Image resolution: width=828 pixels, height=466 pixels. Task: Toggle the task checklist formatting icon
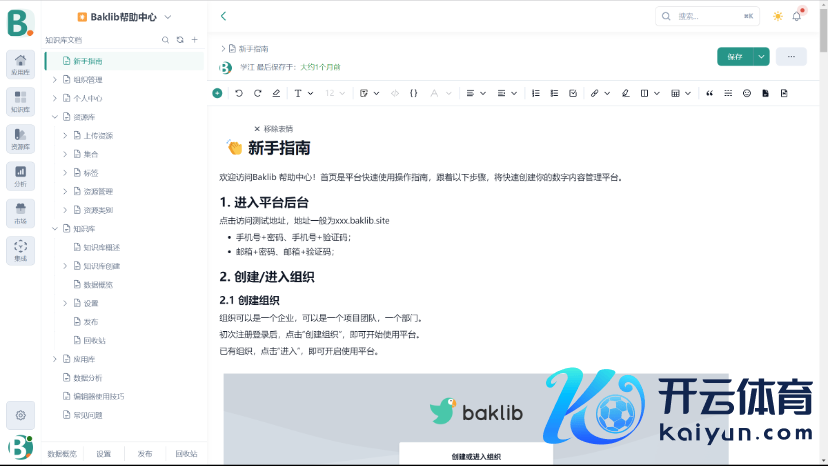572,93
